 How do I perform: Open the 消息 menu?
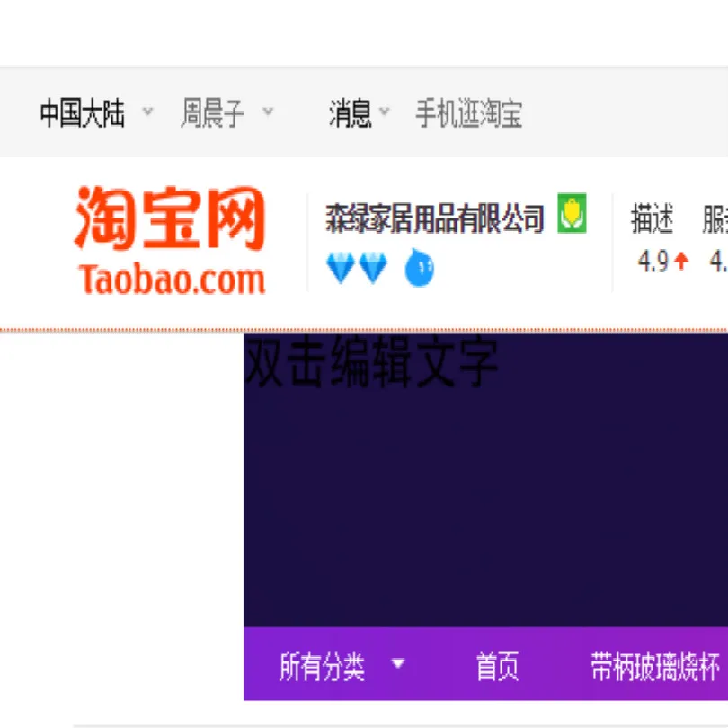point(351,113)
